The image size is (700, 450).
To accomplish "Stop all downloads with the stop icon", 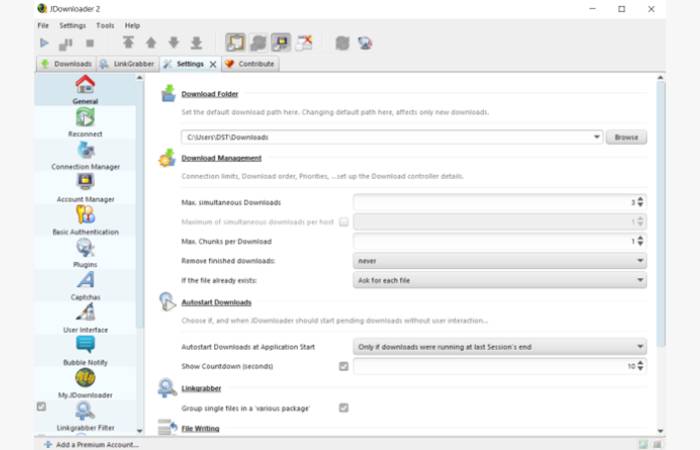I will click(x=90, y=43).
